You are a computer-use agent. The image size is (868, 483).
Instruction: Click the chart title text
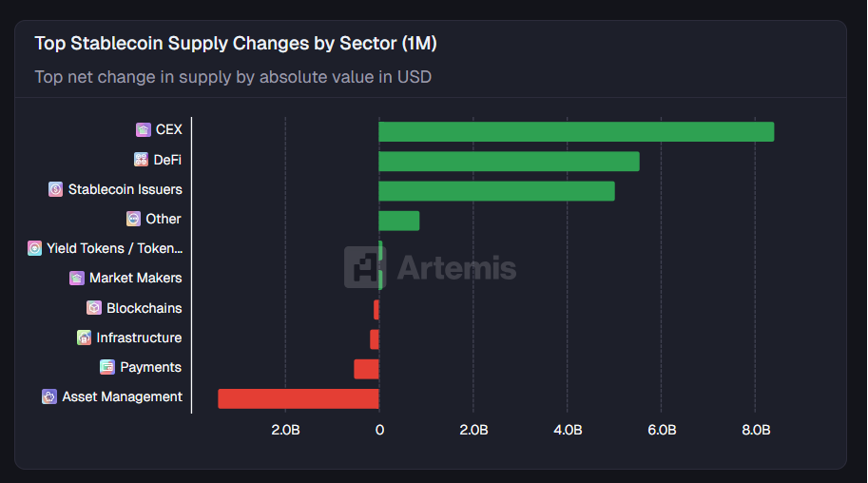pos(236,44)
